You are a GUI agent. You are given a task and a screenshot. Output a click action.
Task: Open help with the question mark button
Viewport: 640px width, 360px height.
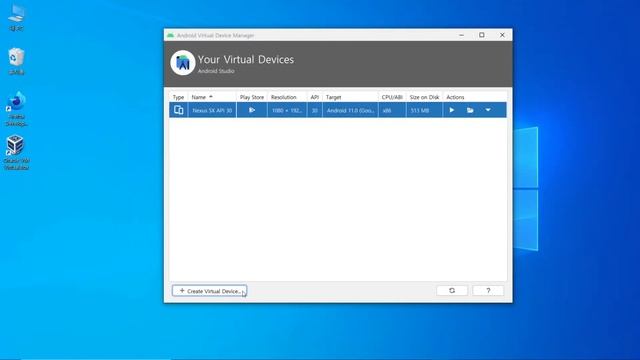[488, 290]
